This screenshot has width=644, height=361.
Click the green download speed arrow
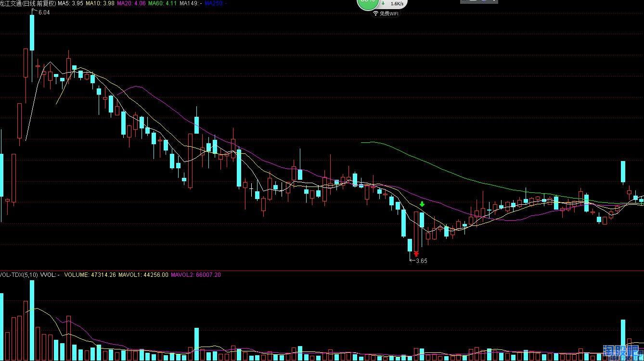point(383,3)
